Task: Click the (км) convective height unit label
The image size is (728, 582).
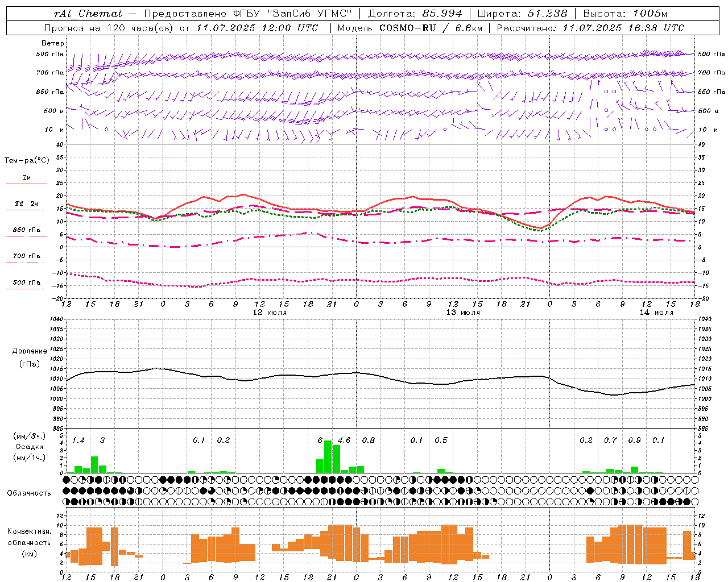Action: (x=29, y=553)
